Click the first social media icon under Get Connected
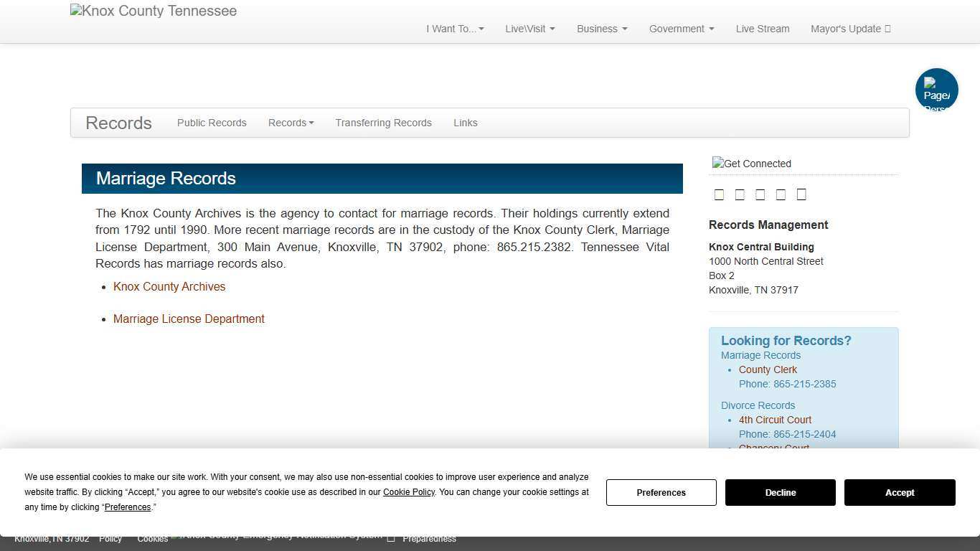 (x=720, y=194)
